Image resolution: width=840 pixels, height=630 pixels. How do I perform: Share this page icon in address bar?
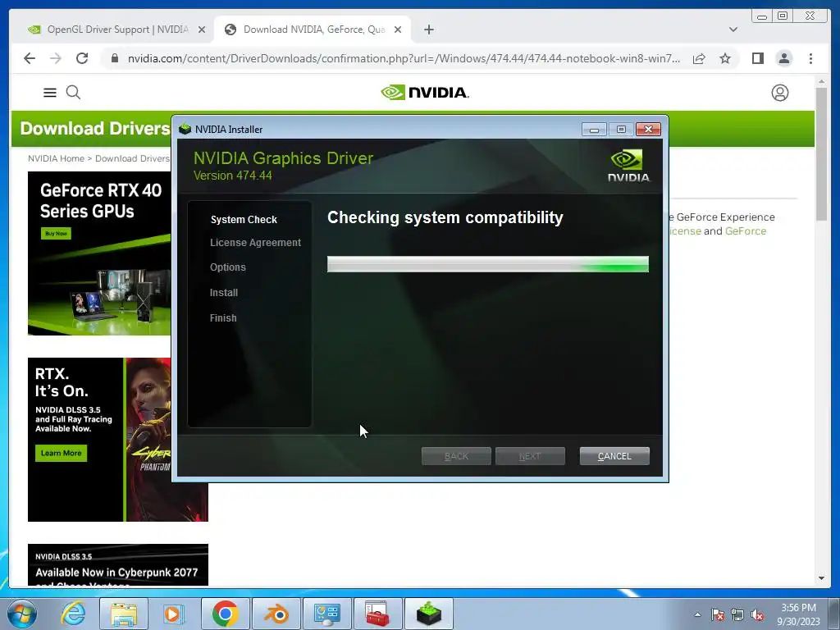pos(699,58)
